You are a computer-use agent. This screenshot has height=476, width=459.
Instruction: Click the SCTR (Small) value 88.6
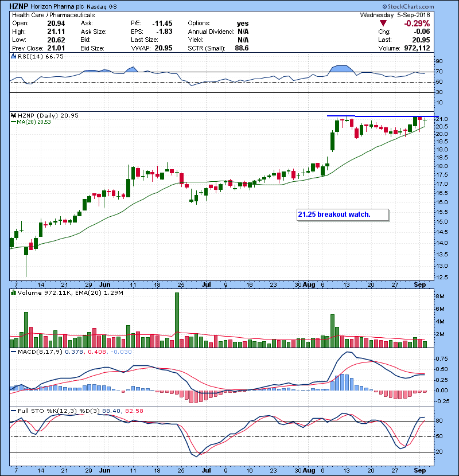tap(242, 48)
